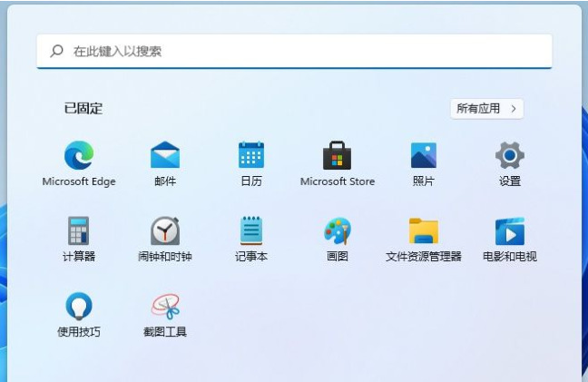Image resolution: width=588 pixels, height=382 pixels.
Task: Click the 所有应用 all apps button
Action: [486, 109]
